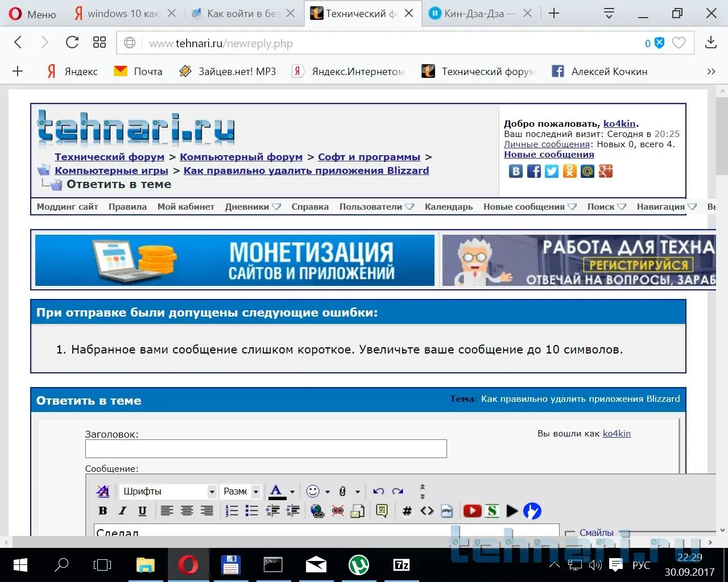Screen dimensions: 728x582
Task: Click the insert hyperlink globe icon
Action: [317, 511]
